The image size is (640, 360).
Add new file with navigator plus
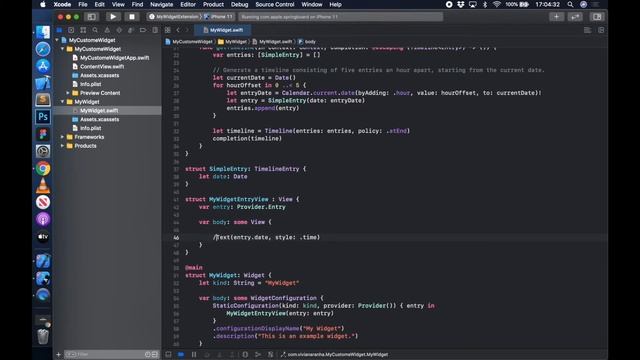tap(58, 354)
